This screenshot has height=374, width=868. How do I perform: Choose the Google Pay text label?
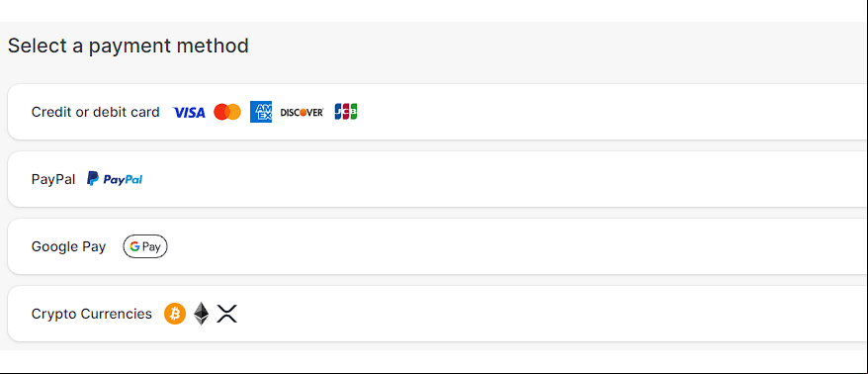click(x=68, y=246)
